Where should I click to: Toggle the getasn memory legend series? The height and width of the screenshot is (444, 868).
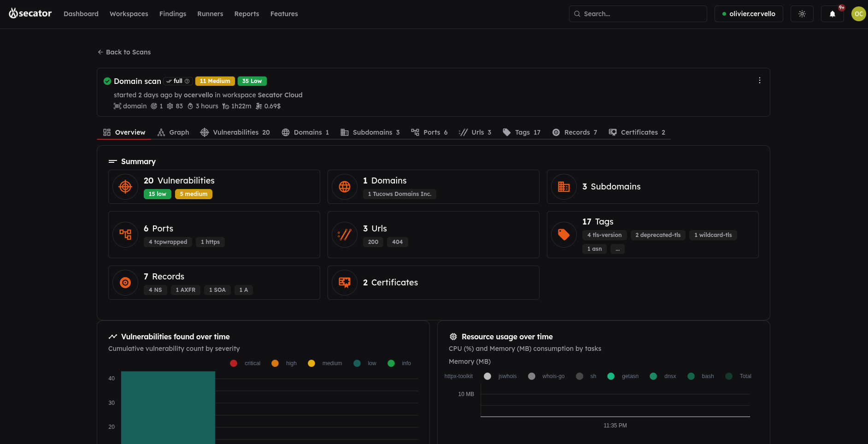pos(623,376)
